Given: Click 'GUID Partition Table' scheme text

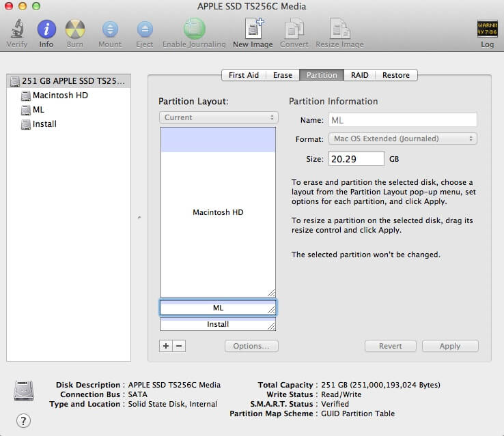Looking at the screenshot, I should [358, 413].
